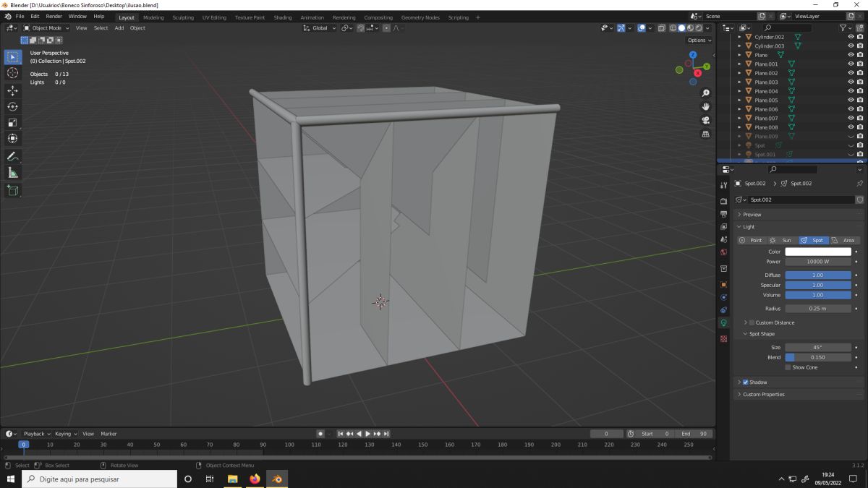This screenshot has height=488, width=868.
Task: Open the Render menu
Action: coord(54,16)
